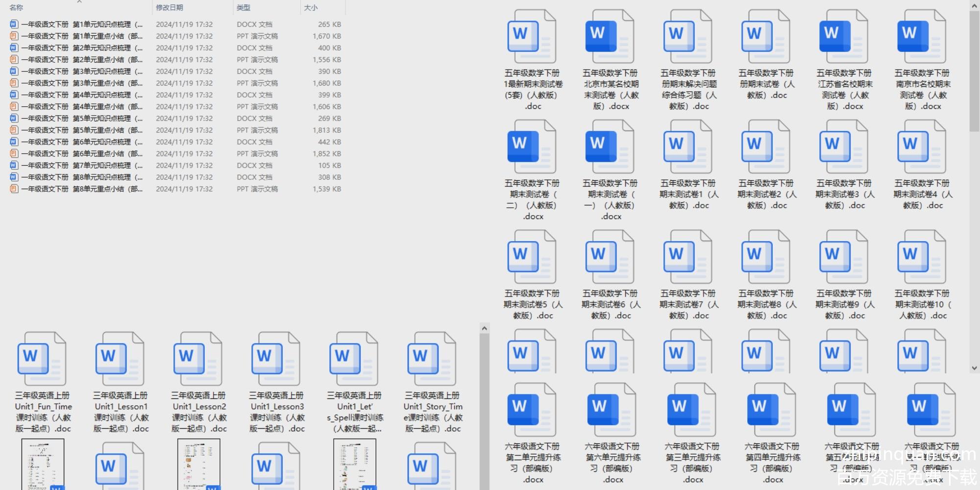
Task: Click the 六年级语文下册 第二单元提升练习 icon
Action: point(532,410)
